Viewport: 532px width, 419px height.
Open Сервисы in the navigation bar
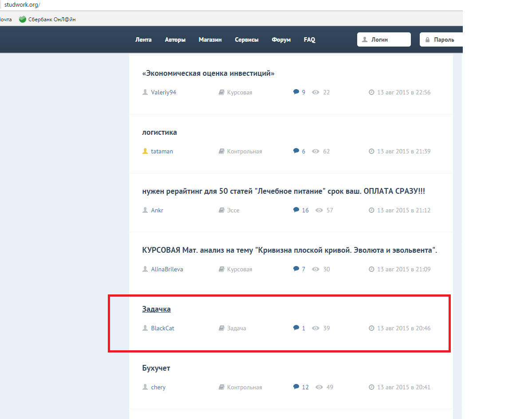pyautogui.click(x=247, y=39)
